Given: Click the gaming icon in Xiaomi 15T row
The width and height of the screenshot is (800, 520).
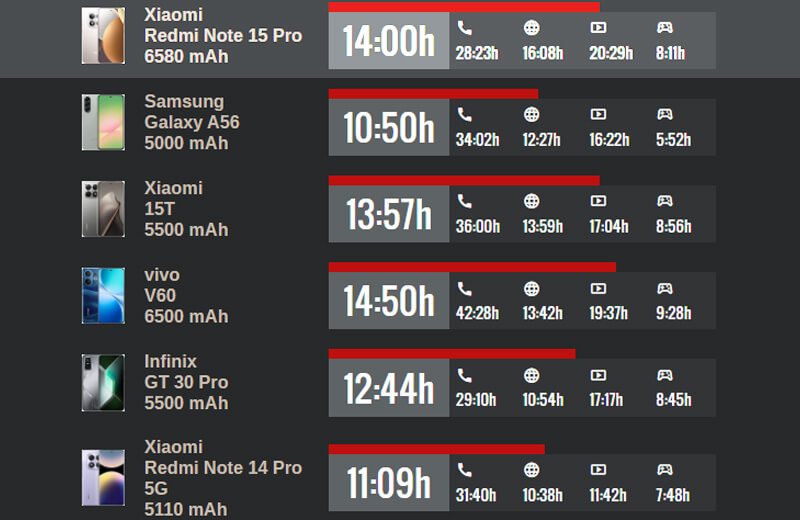Looking at the screenshot, I should [665, 202].
